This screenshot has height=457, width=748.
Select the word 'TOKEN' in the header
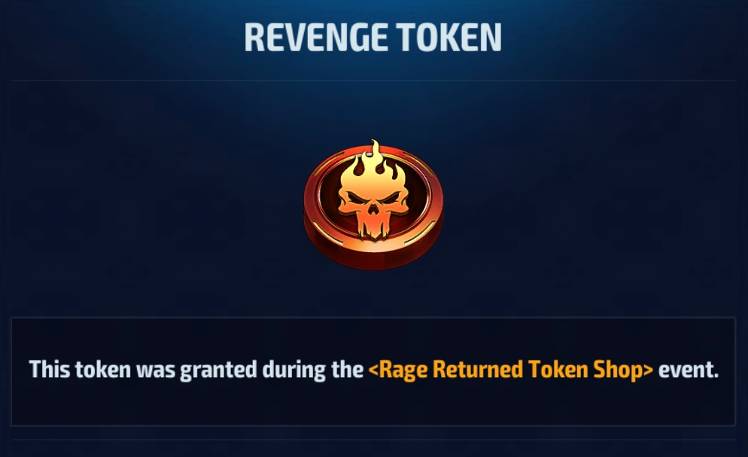[449, 37]
